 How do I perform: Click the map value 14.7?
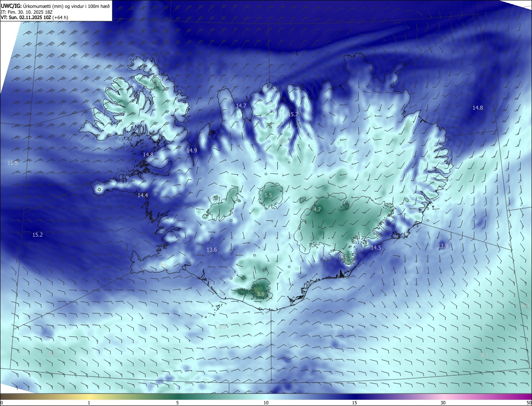pos(241,106)
